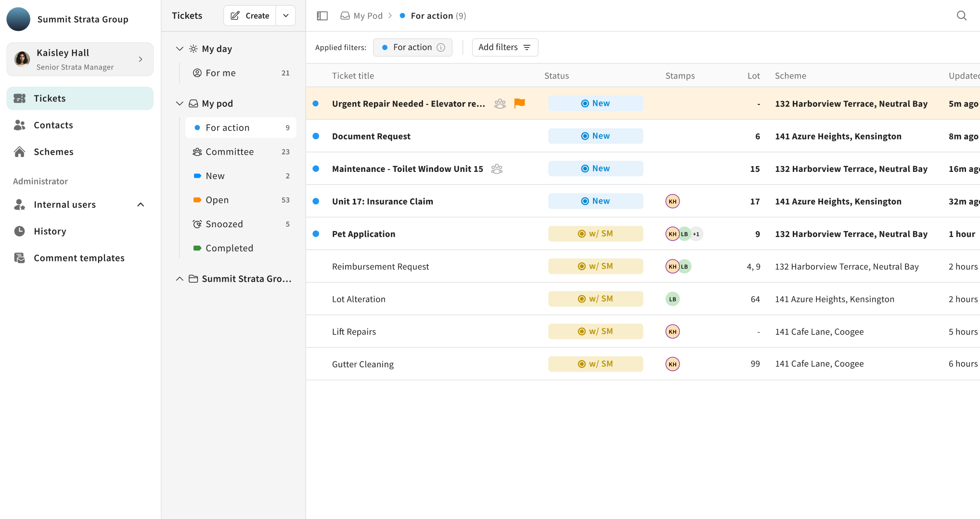This screenshot has width=980, height=519.
Task: Open History from the clock icon
Action: [20, 231]
